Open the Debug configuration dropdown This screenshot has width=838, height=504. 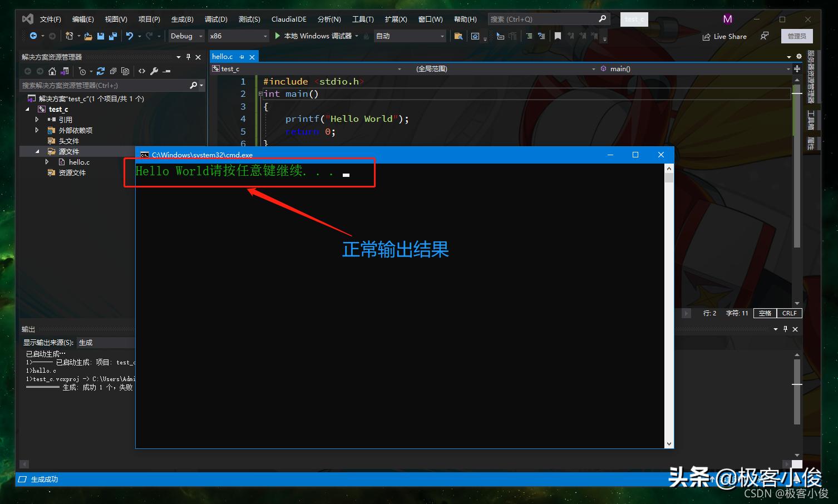coord(185,36)
